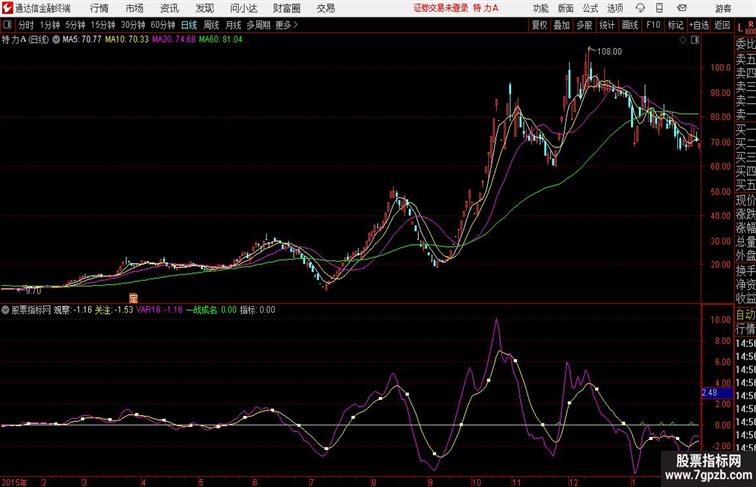The image size is (756, 487).
Task: Click the 叠加 overlay button
Action: pyautogui.click(x=562, y=25)
